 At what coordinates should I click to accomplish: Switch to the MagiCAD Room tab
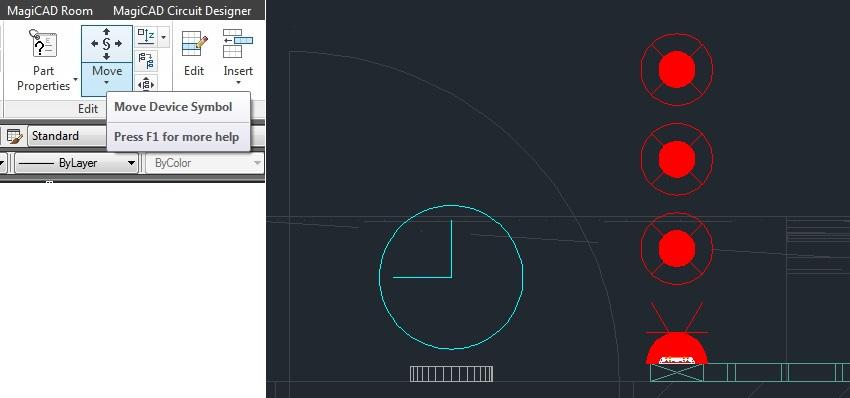(49, 11)
